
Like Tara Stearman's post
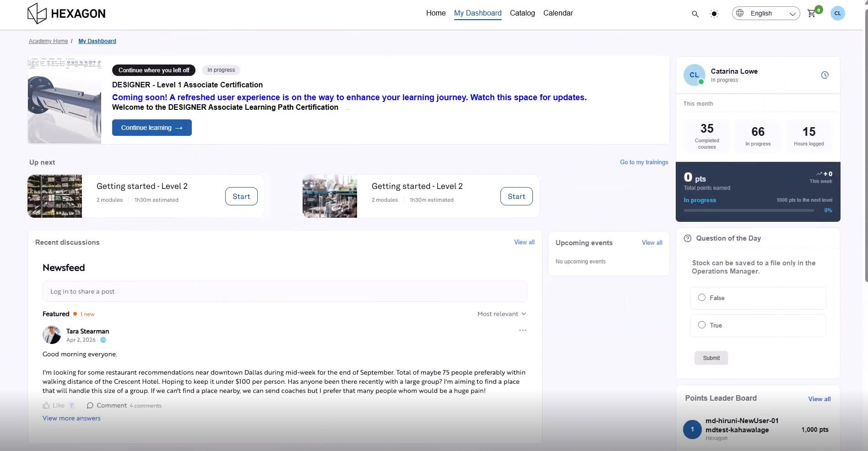[54, 405]
